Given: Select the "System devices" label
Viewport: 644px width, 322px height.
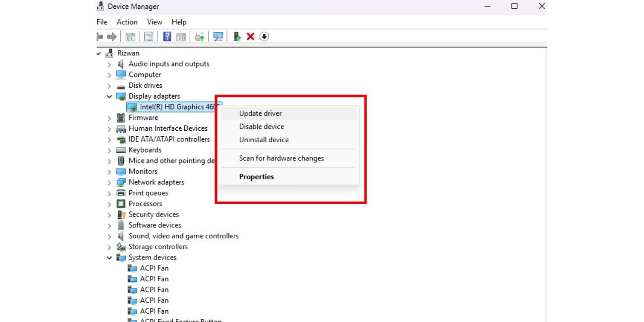Looking at the screenshot, I should (x=152, y=258).
